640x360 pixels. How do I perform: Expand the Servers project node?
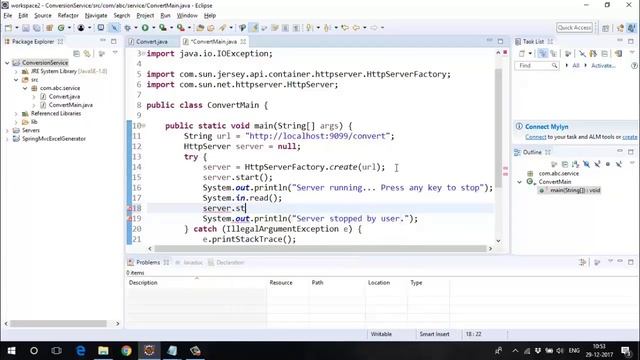click(x=7, y=131)
